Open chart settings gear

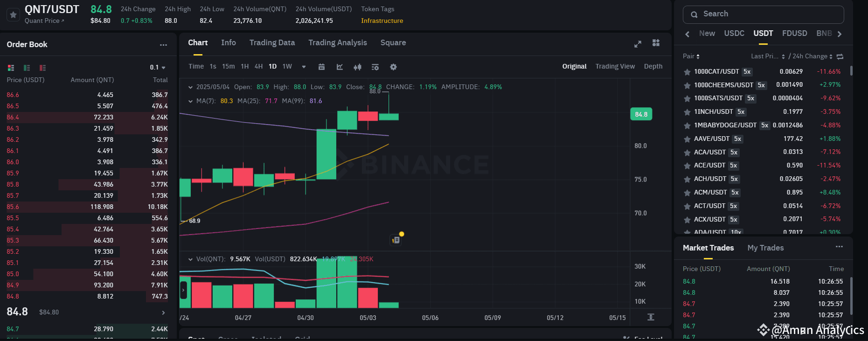coord(393,67)
